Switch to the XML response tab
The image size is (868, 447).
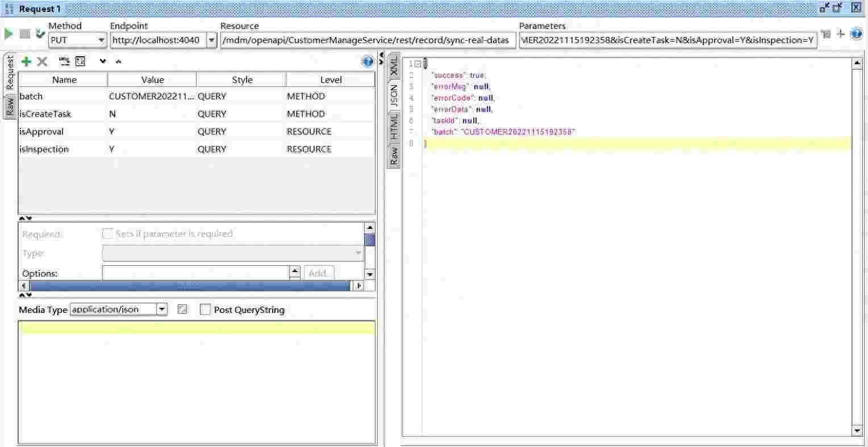394,66
